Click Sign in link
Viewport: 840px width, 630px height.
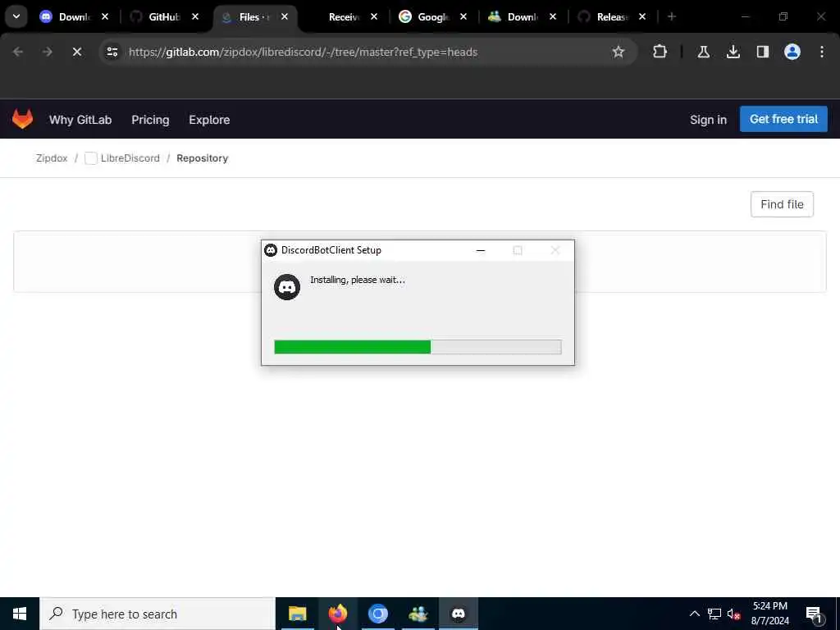(708, 120)
